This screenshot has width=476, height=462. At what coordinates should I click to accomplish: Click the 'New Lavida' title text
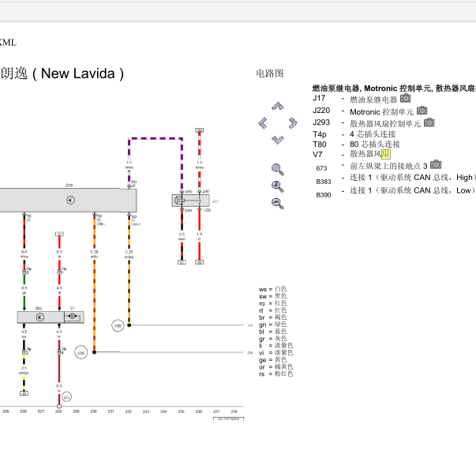tap(78, 73)
